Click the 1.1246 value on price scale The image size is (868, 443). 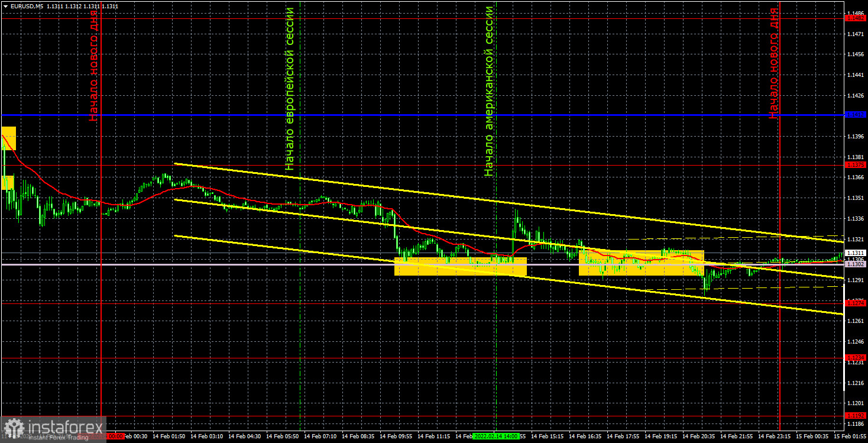coord(856,342)
